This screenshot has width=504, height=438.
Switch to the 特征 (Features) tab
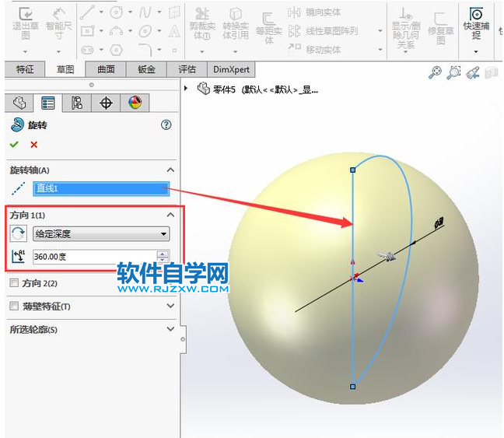pyautogui.click(x=25, y=69)
